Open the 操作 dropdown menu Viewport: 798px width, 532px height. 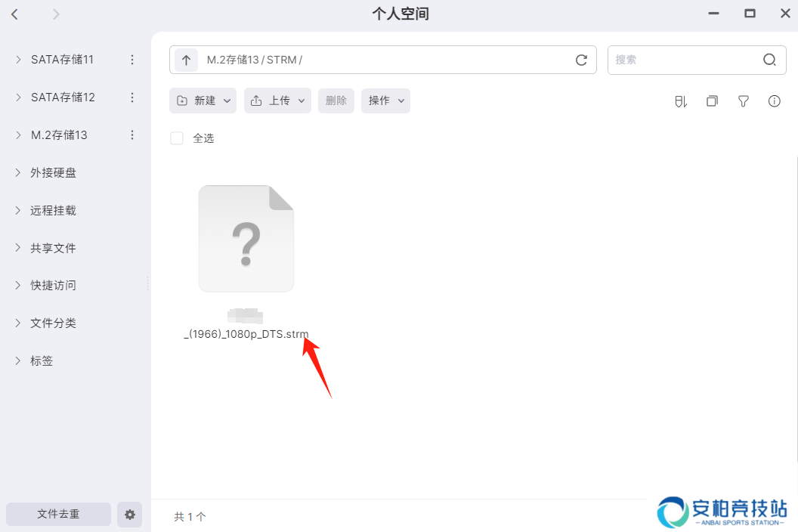tap(385, 101)
